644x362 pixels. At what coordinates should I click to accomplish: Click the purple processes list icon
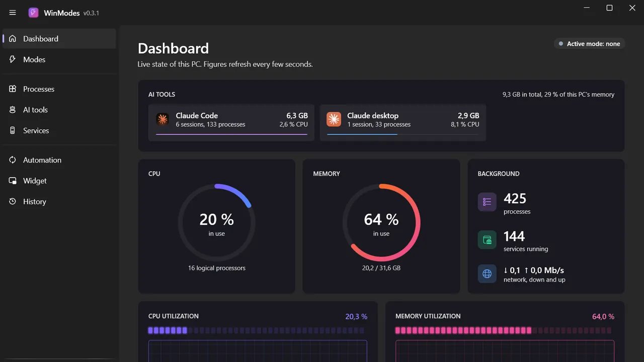487,202
